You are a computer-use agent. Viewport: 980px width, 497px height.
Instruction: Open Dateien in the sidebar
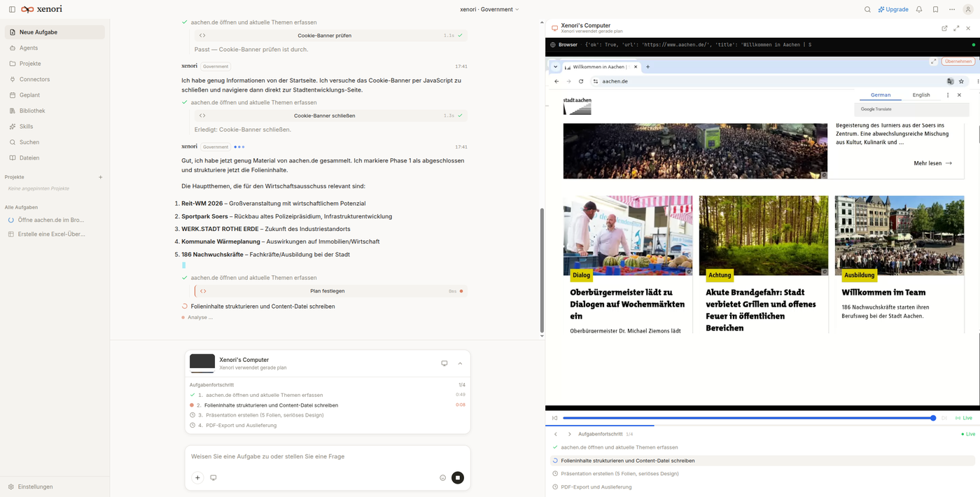[55, 157]
